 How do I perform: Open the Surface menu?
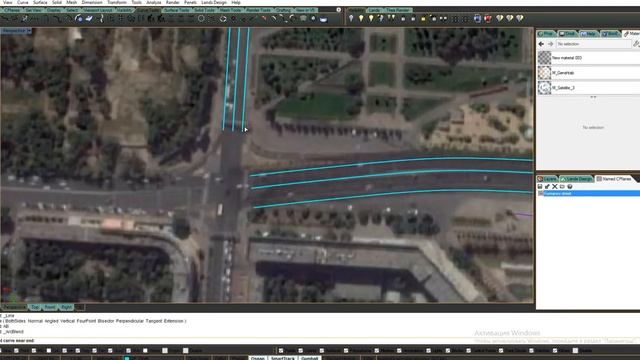[40, 2]
